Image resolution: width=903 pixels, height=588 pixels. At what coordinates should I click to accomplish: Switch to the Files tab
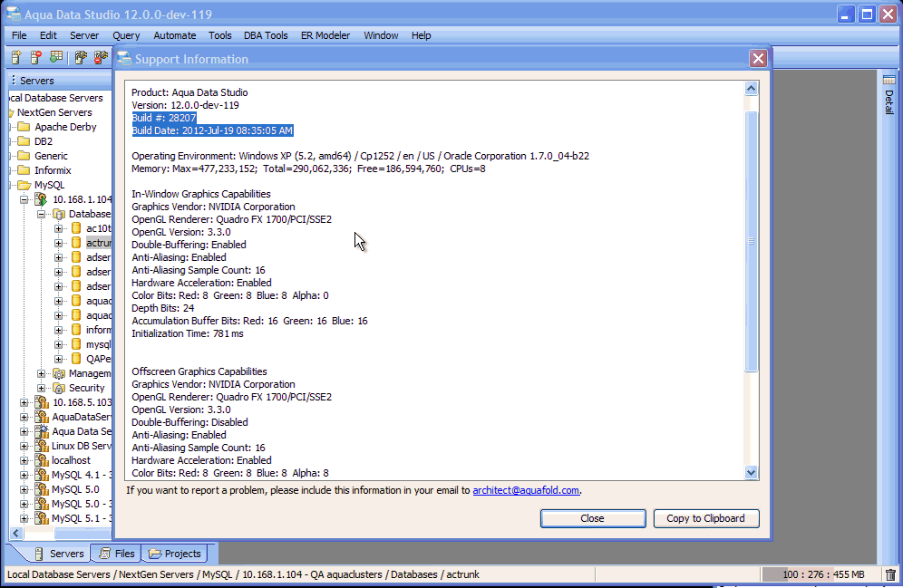pos(116,554)
